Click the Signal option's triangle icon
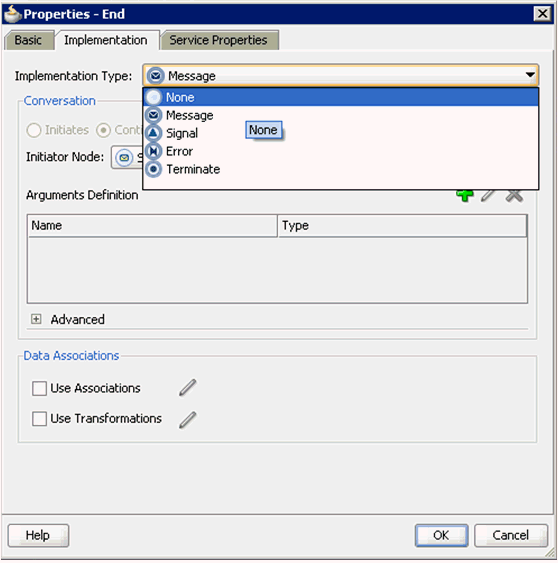Viewport: 558px width, 563px height. pos(153,133)
